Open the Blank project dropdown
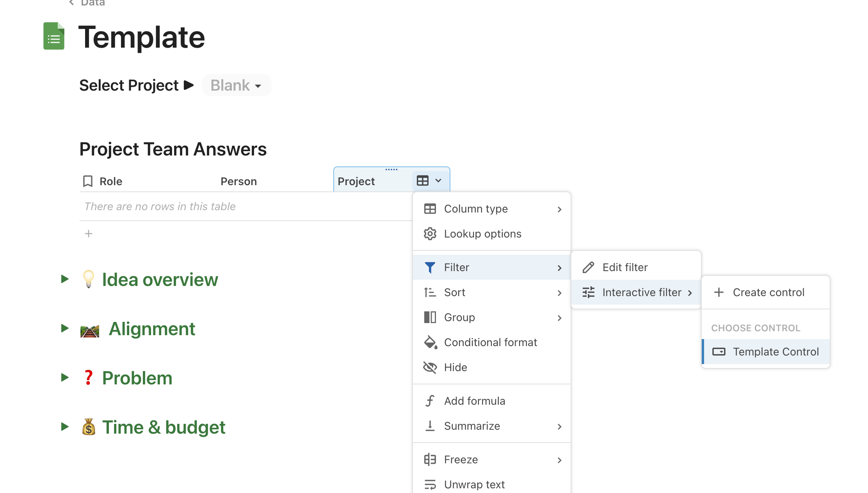 [x=237, y=86]
